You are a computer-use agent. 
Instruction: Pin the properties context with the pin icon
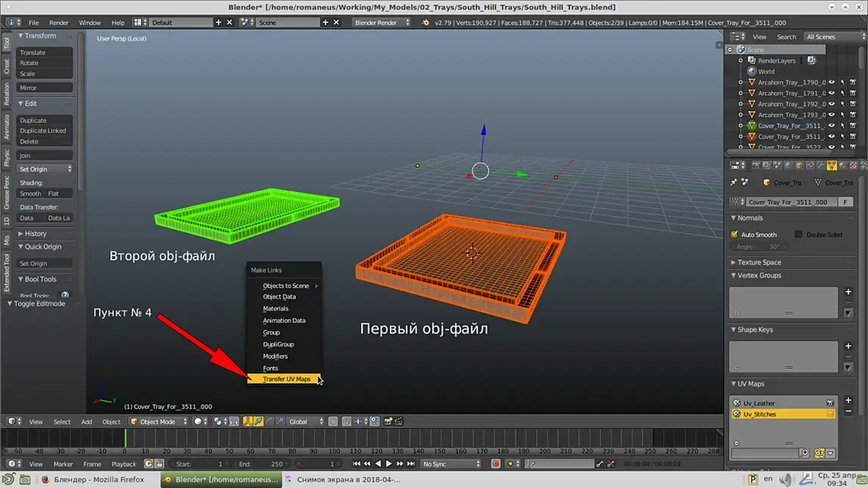tap(734, 182)
